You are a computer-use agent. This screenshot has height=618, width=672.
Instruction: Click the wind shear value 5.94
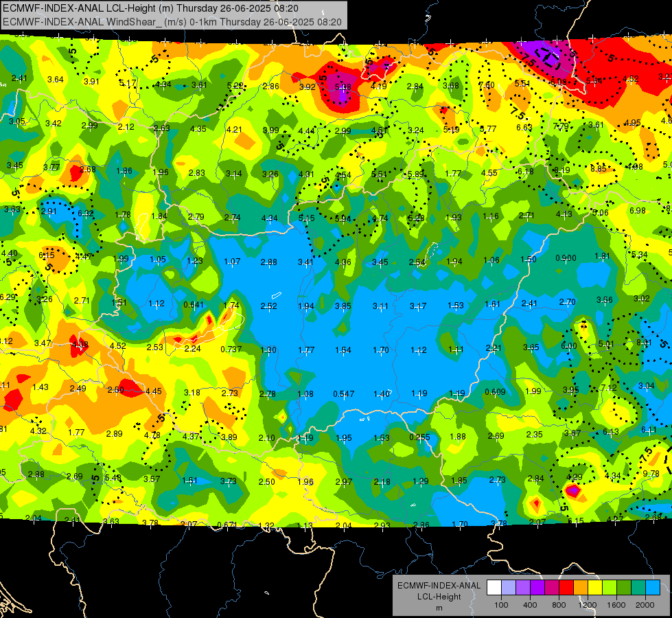tap(343, 219)
